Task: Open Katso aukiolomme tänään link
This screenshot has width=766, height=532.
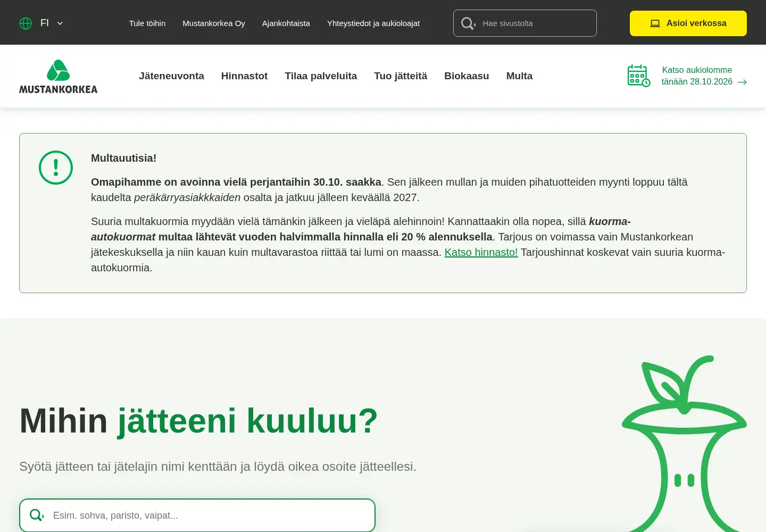Action: click(697, 76)
